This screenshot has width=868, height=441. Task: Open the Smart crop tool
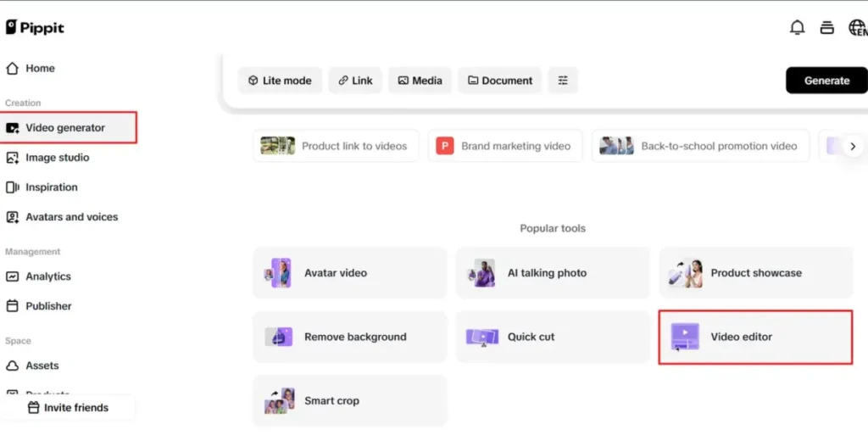pos(350,400)
